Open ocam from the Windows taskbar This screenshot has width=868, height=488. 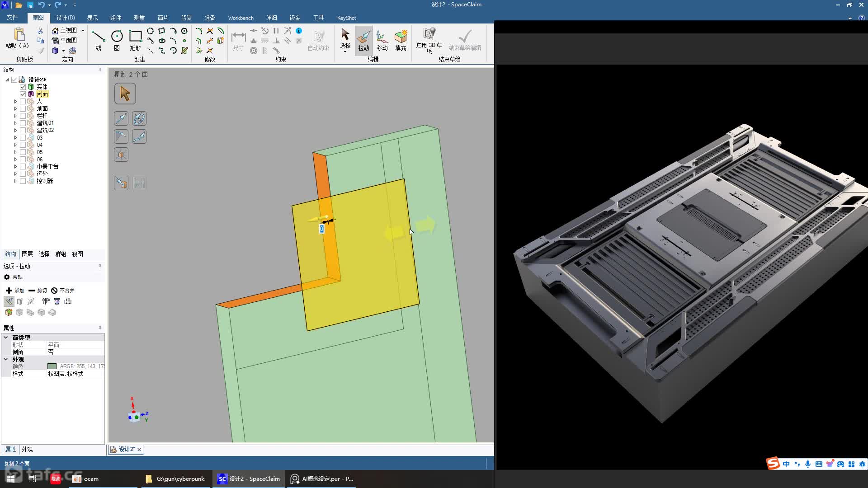click(x=86, y=479)
